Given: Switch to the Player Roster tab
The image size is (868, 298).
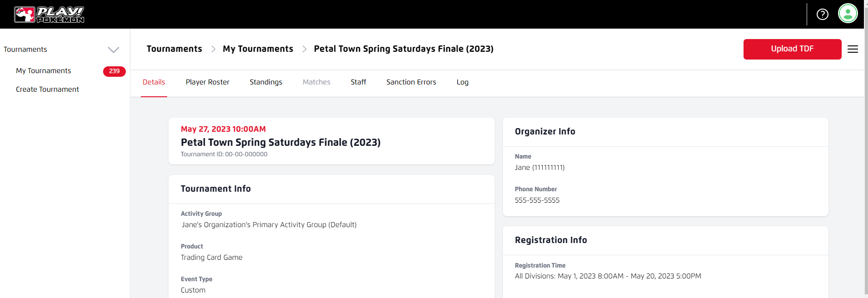Looking at the screenshot, I should click(x=207, y=82).
